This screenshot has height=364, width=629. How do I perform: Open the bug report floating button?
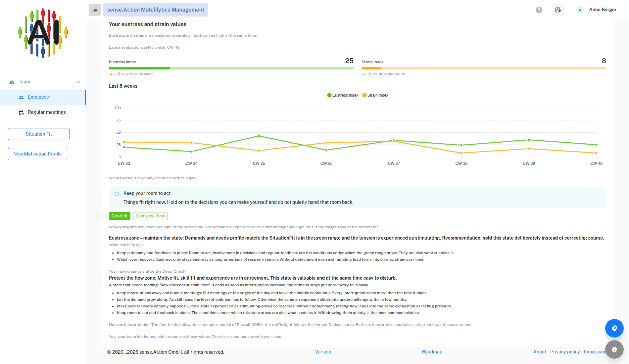tap(614, 349)
